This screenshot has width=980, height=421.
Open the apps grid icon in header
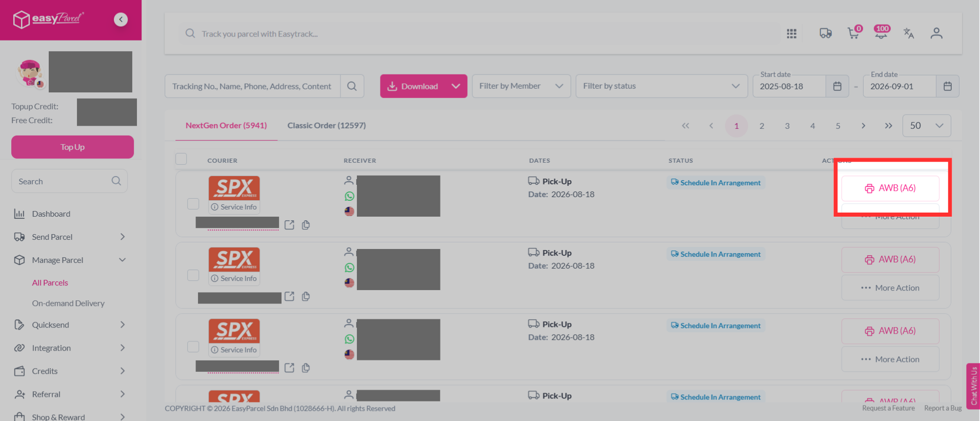pyautogui.click(x=791, y=34)
